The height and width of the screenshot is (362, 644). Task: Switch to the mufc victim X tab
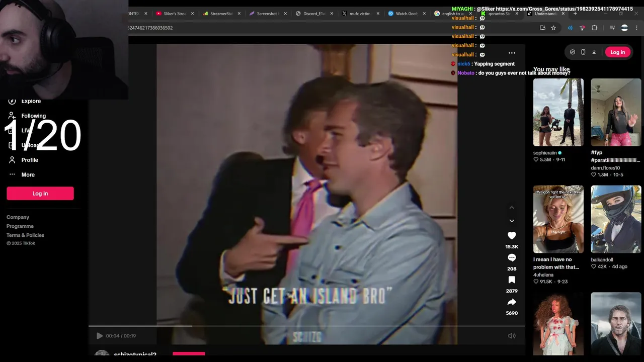pyautogui.click(x=359, y=14)
